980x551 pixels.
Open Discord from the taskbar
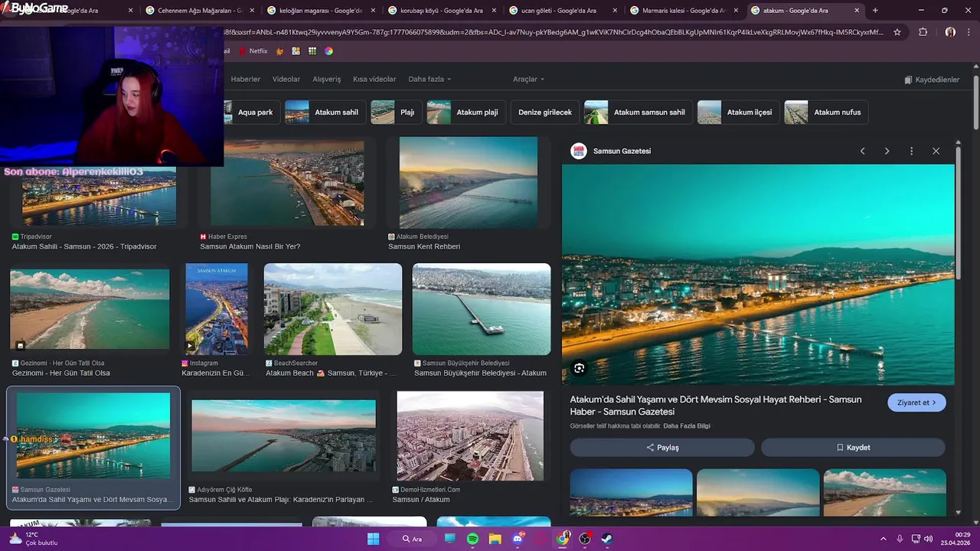pyautogui.click(x=518, y=539)
